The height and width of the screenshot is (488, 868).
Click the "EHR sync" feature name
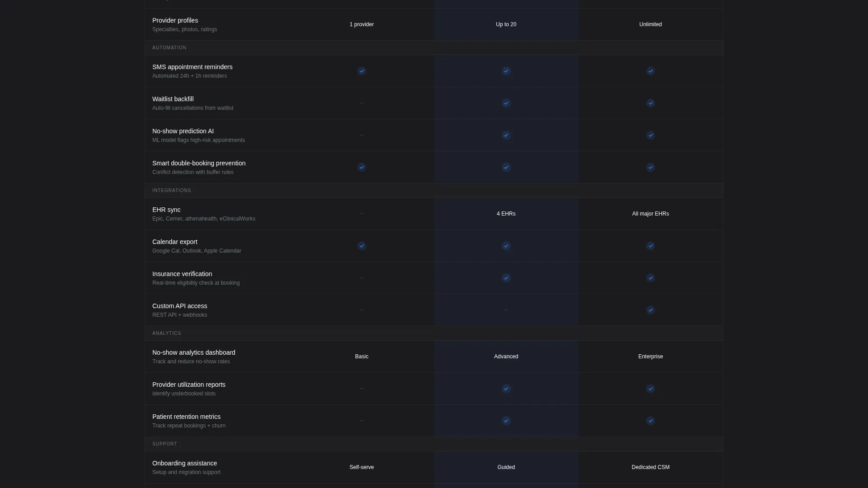pos(166,210)
